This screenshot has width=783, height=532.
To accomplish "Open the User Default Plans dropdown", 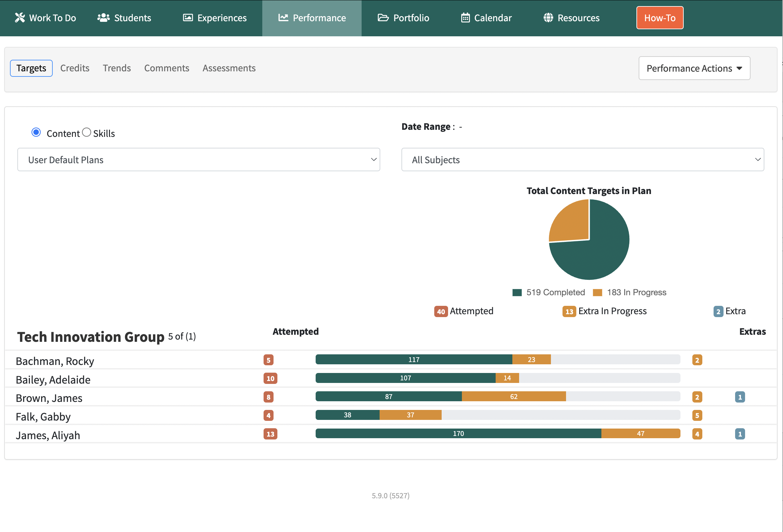I will [x=198, y=160].
